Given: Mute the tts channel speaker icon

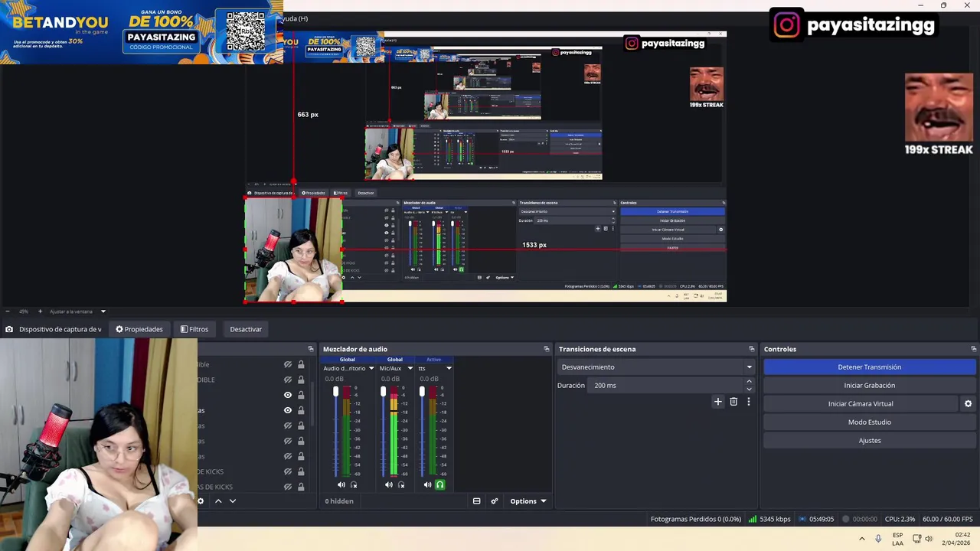Looking at the screenshot, I should click(428, 484).
